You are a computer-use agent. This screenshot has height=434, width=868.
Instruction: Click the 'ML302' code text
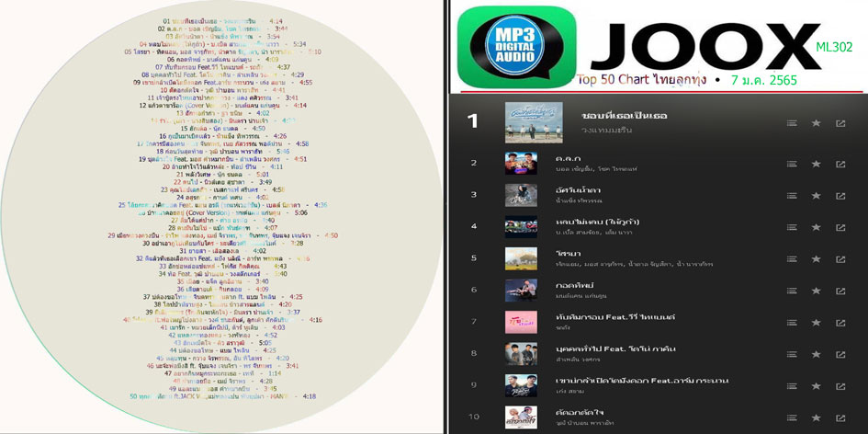[834, 47]
